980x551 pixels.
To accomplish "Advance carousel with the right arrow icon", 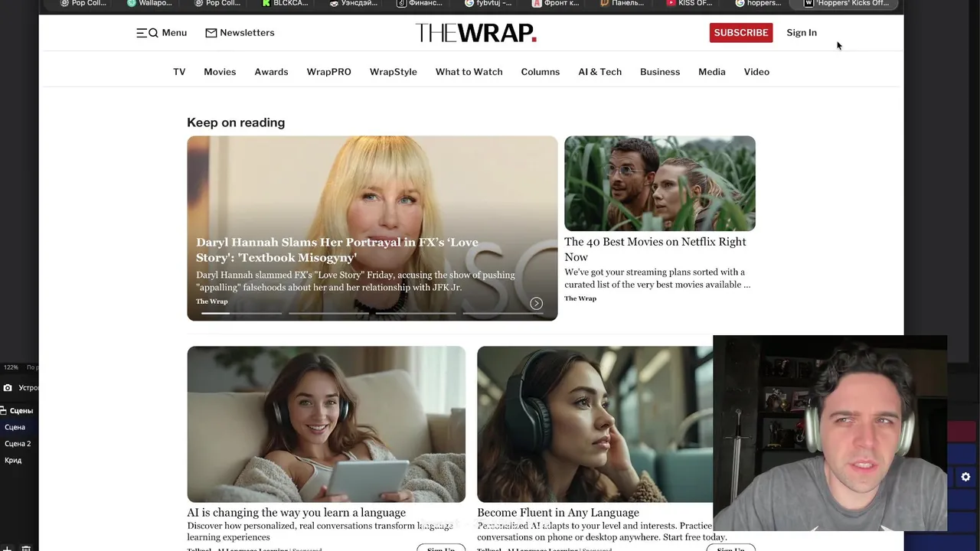I will [536, 303].
